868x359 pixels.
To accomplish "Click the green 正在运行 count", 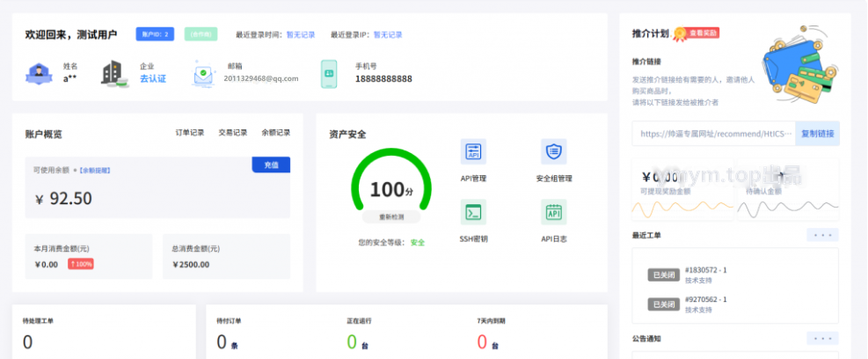I will (352, 342).
